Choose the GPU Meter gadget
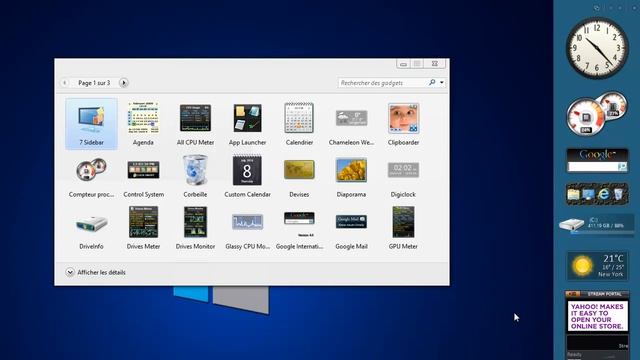Viewport: 640px width, 360px height. click(403, 228)
